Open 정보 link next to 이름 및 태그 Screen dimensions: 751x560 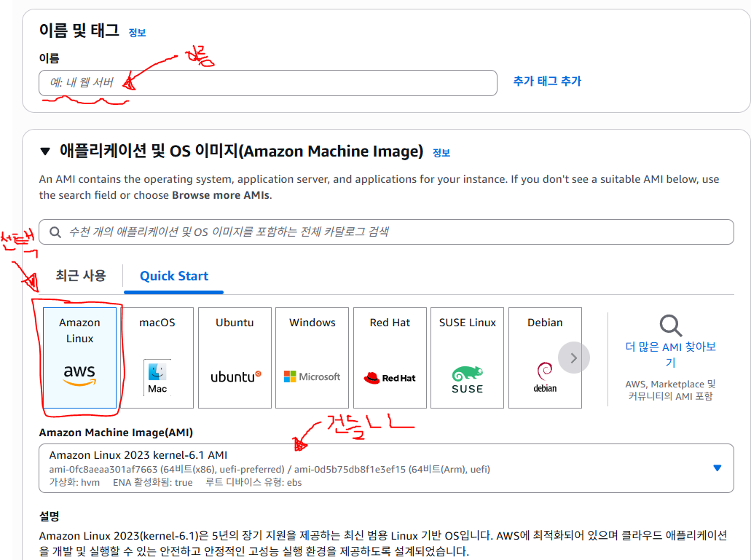pos(137,33)
